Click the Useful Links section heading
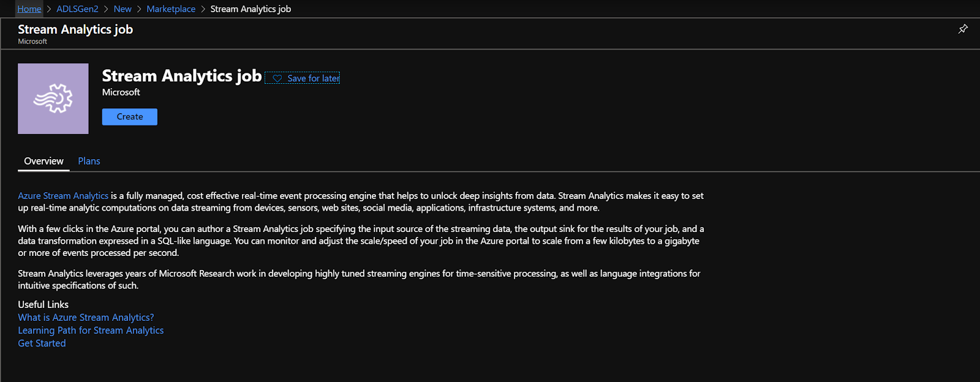The width and height of the screenshot is (980, 382). 43,305
